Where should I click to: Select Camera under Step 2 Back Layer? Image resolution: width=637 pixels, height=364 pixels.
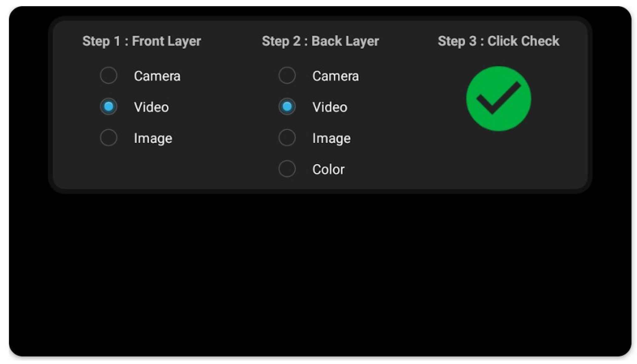coord(287,76)
